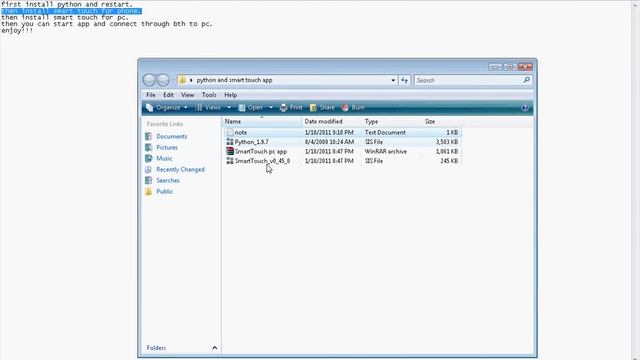Open Public in Favorite Links
The width and height of the screenshot is (640, 360).
(x=164, y=191)
